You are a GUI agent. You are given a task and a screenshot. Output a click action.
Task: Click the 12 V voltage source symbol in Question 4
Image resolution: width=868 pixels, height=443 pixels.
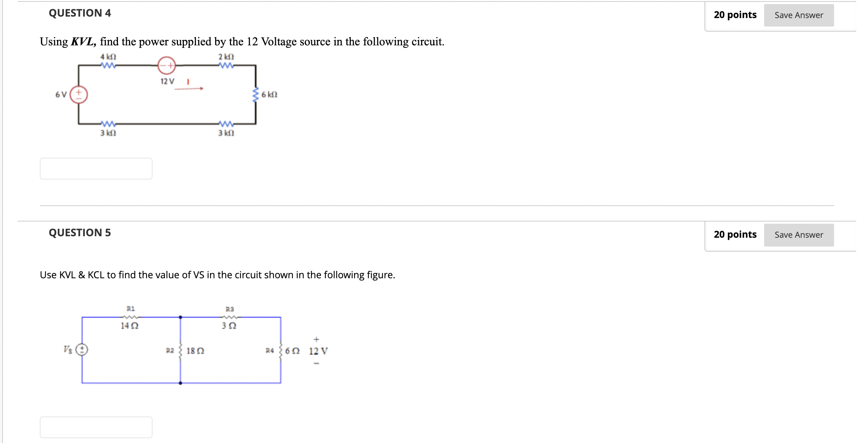pos(166,66)
